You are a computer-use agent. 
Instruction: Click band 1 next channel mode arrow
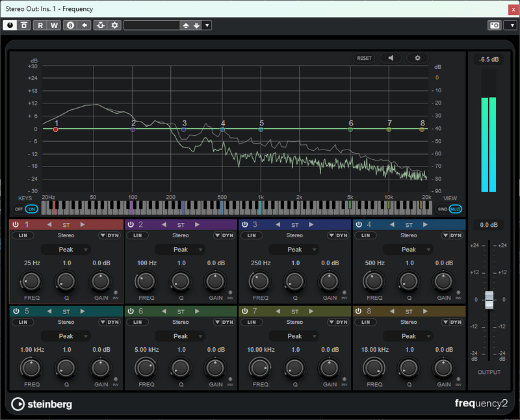click(83, 224)
